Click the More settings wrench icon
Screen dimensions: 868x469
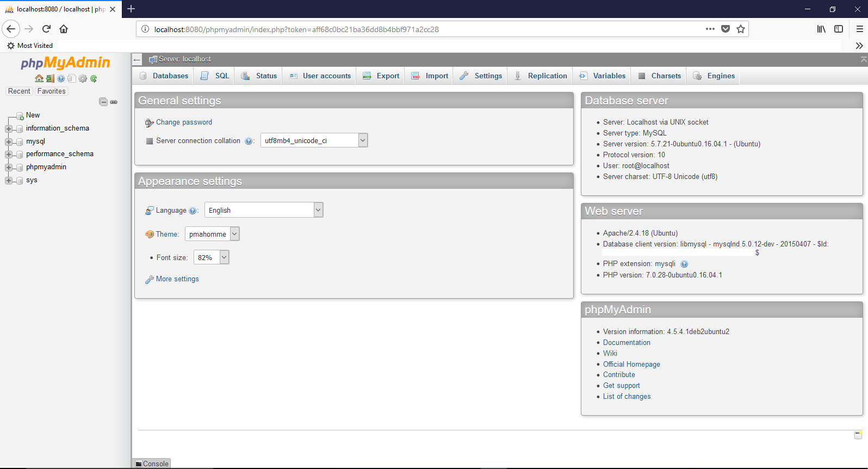click(x=150, y=279)
